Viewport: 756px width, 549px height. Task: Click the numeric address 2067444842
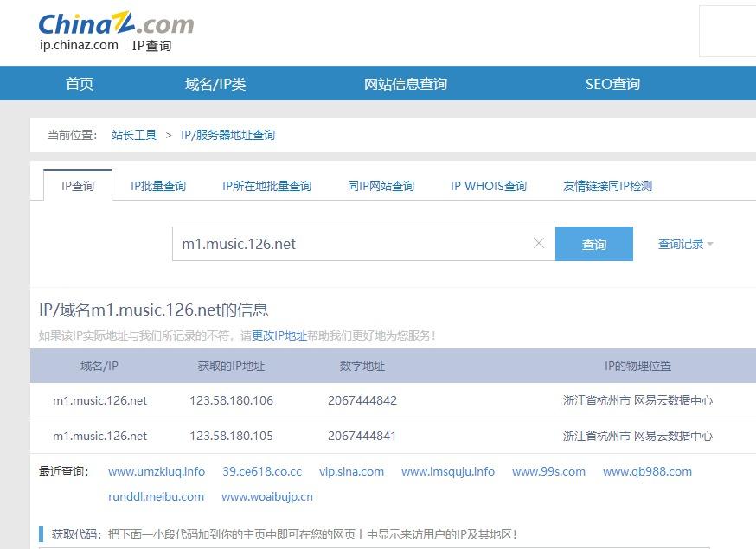362,400
